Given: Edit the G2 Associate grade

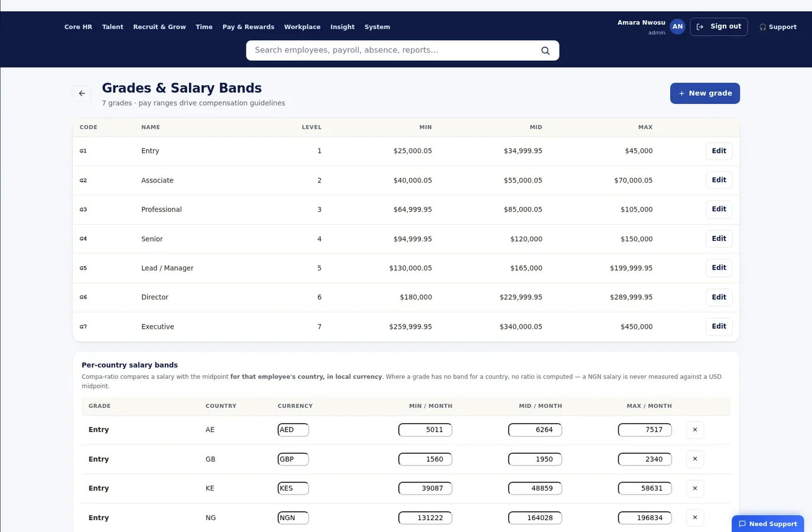Looking at the screenshot, I should click(x=719, y=180).
